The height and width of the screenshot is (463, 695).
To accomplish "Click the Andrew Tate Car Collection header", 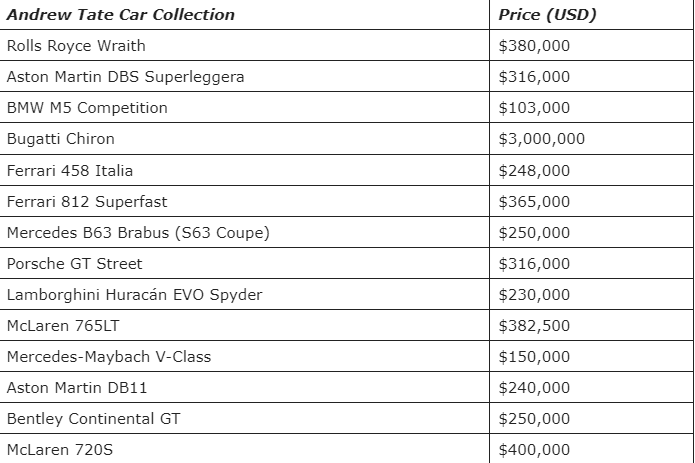I will tap(121, 15).
